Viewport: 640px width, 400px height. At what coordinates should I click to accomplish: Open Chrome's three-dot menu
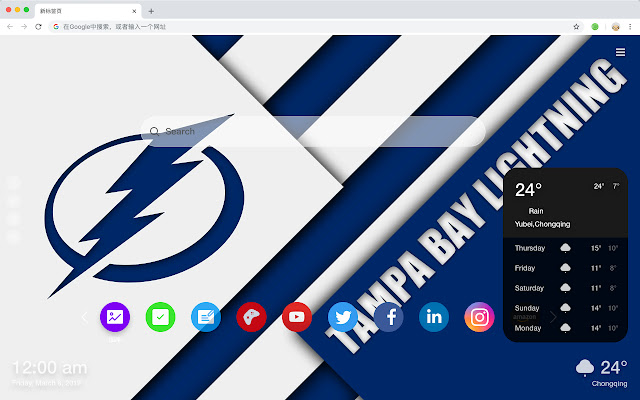click(630, 27)
